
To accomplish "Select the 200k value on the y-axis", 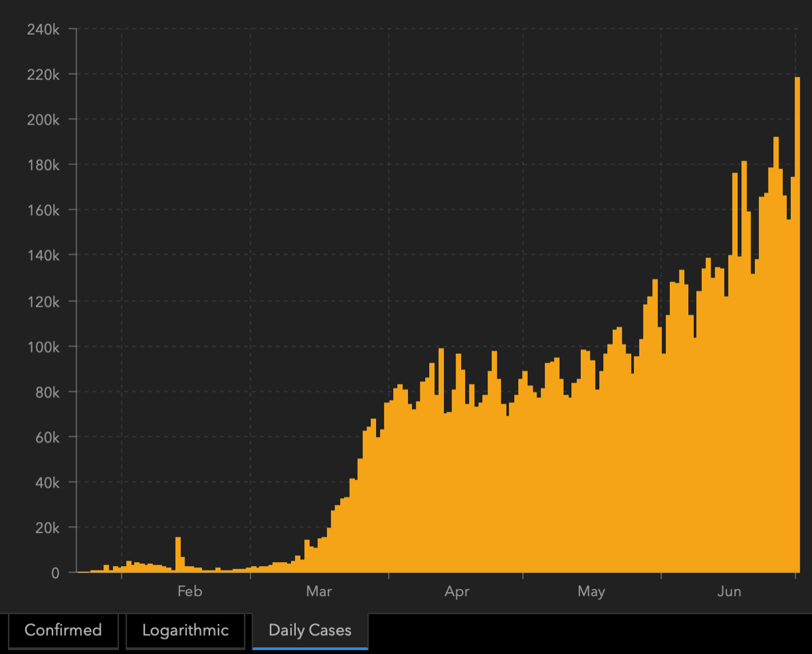I will (x=44, y=120).
